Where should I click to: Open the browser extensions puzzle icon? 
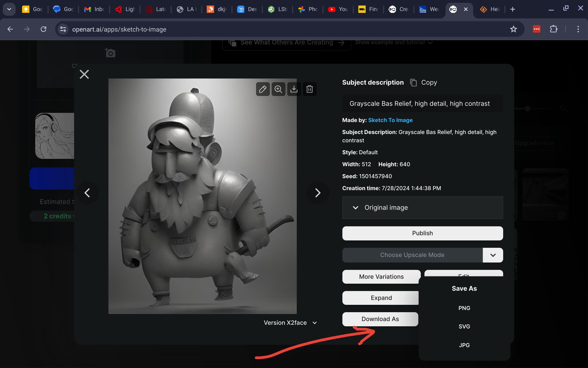553,29
